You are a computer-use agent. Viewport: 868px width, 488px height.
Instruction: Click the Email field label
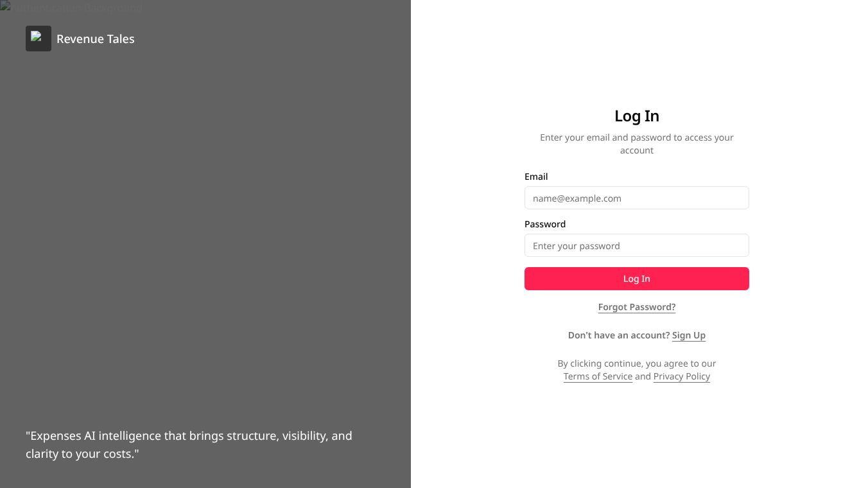click(536, 177)
